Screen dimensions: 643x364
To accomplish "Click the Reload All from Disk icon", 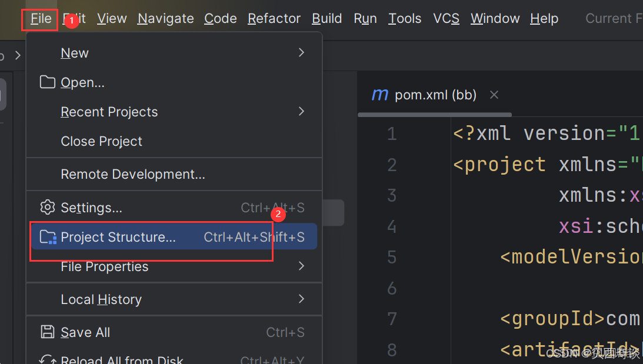I will [48, 359].
